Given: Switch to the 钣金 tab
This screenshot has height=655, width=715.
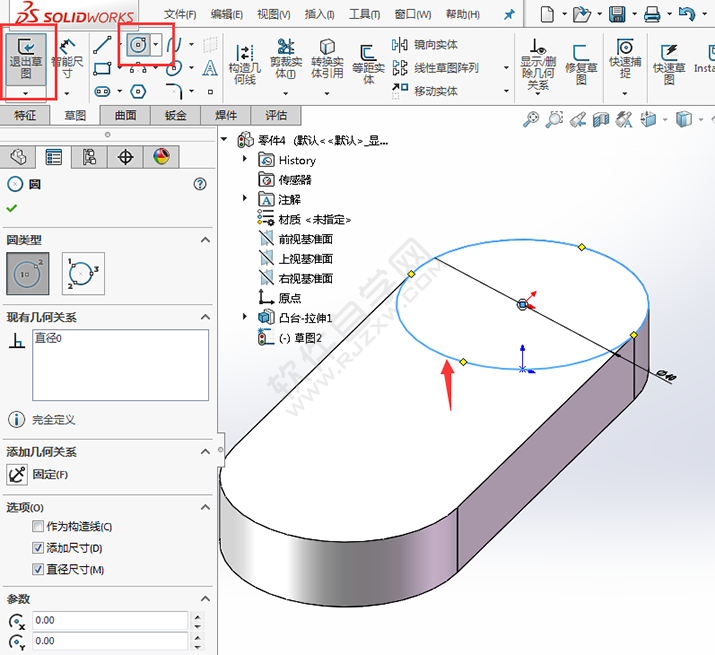Looking at the screenshot, I should point(176,115).
